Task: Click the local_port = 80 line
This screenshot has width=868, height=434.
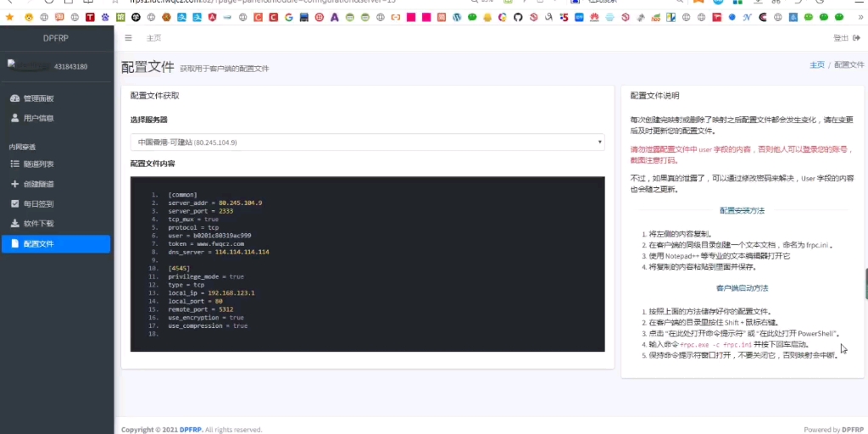Action: (195, 301)
